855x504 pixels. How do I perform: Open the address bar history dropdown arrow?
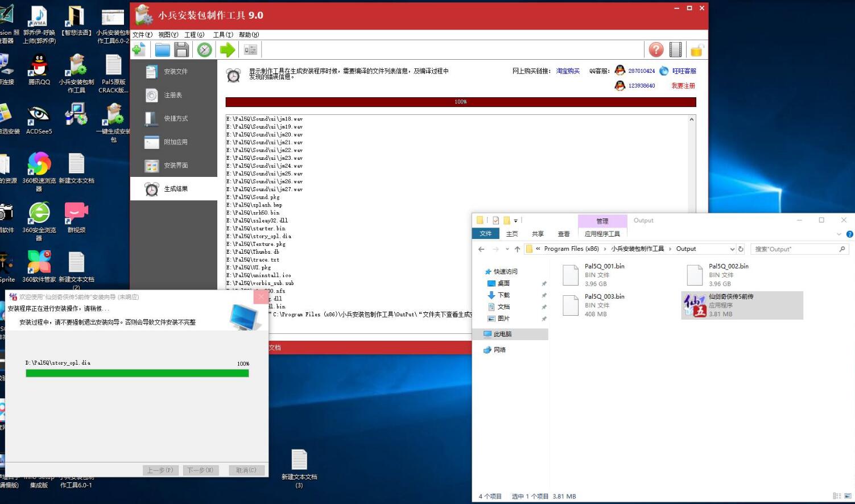click(x=732, y=249)
